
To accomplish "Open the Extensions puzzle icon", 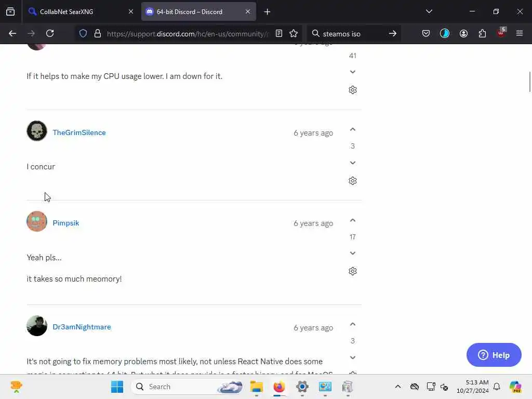I will 482,33.
